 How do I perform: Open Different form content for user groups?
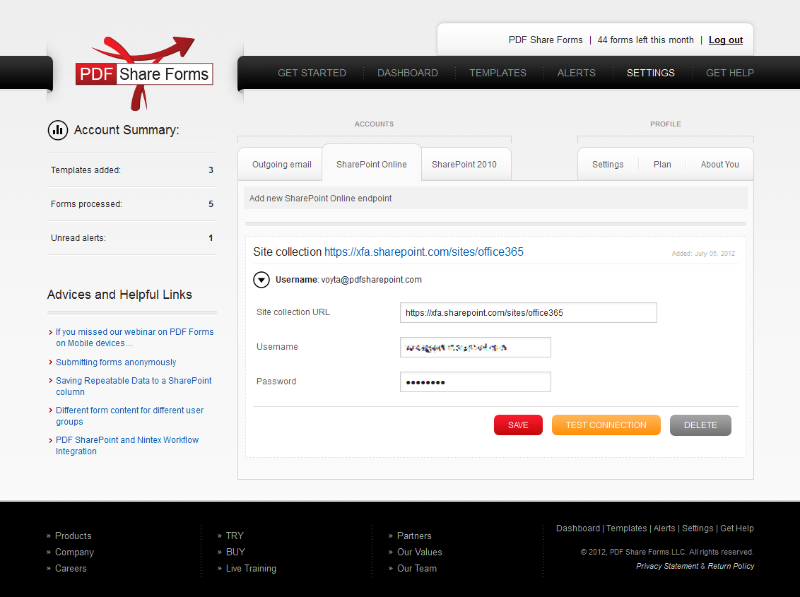(x=130, y=416)
